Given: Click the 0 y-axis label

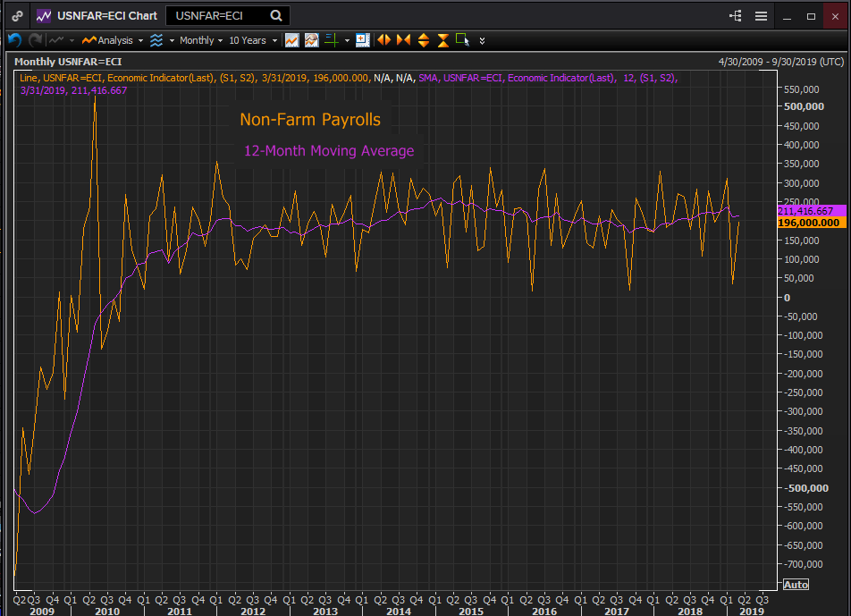Looking at the screenshot, I should coord(787,298).
